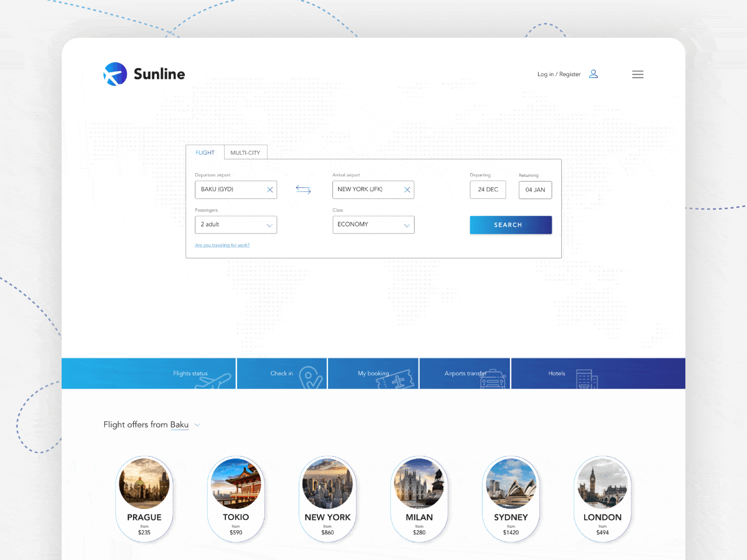This screenshot has height=560, width=747.
Task: Select the Tokio flight offer photo
Action: (236, 483)
